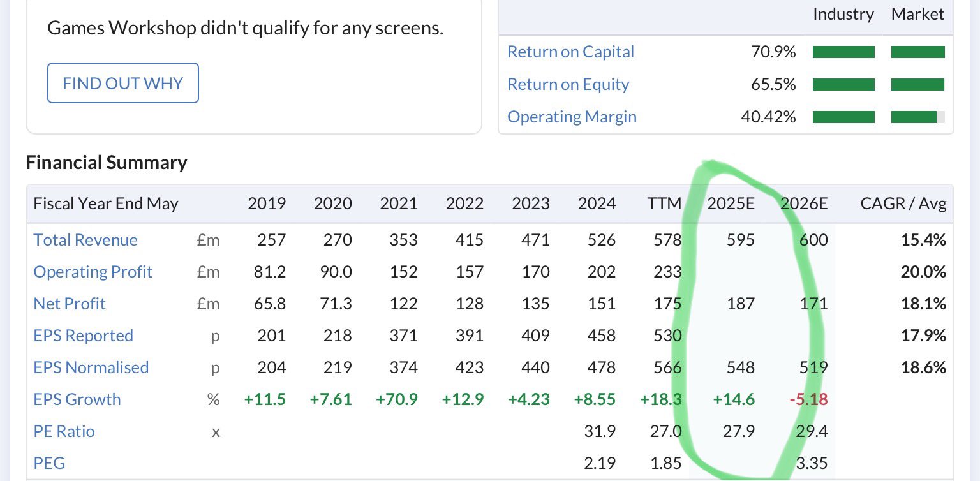
Task: Open the Operating Margin link
Action: pyautogui.click(x=572, y=117)
